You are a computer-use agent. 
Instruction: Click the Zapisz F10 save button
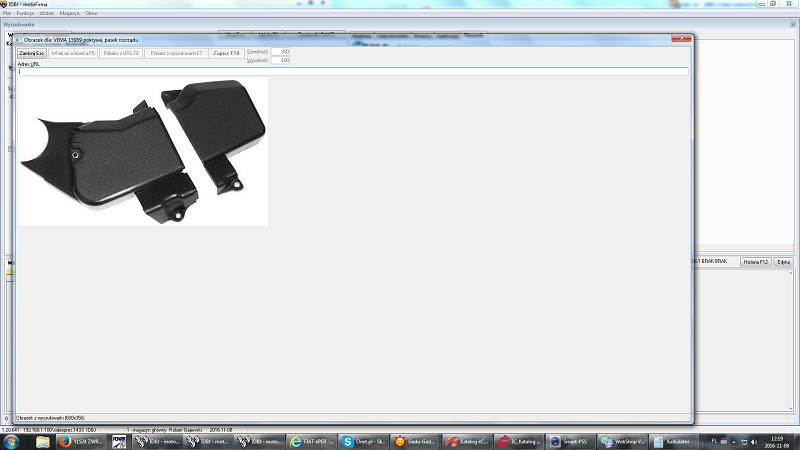coord(226,53)
